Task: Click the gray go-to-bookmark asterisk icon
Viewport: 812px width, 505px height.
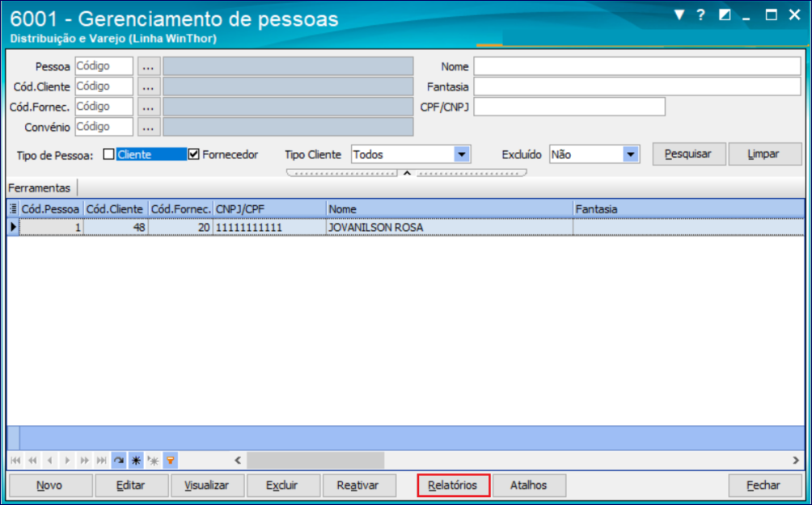Action: pyautogui.click(x=153, y=460)
